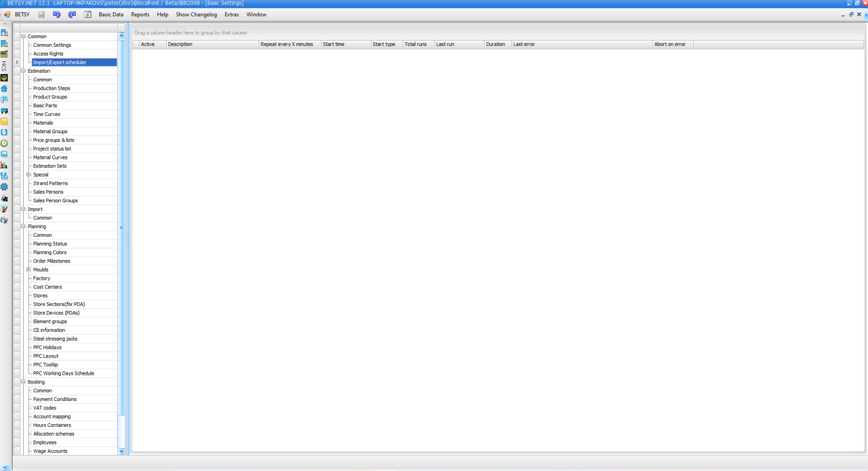868x471 pixels.
Task: Open Price groups & lists
Action: 54,140
